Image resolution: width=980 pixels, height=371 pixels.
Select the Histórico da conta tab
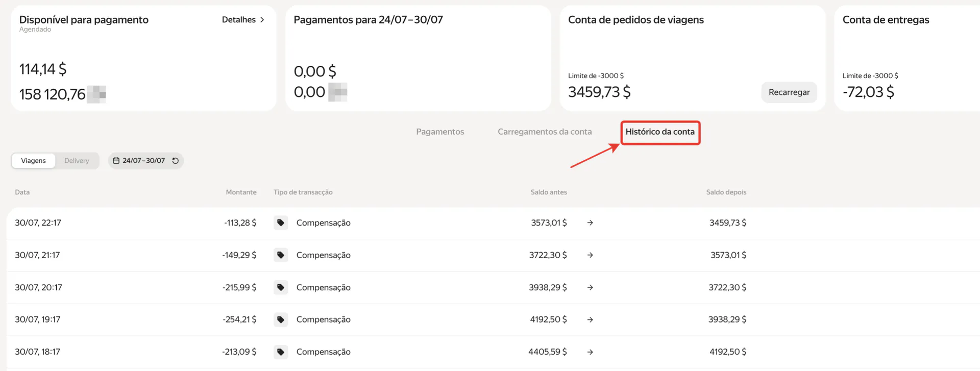coord(660,132)
